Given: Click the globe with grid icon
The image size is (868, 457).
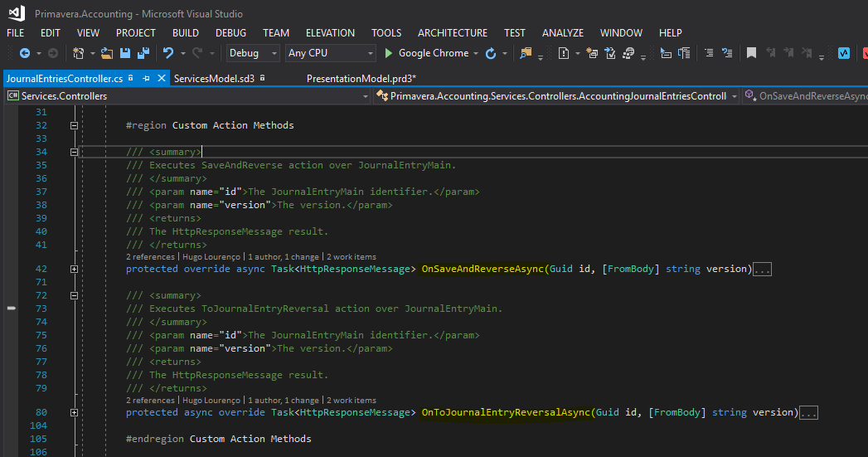Looking at the screenshot, I should tap(628, 53).
